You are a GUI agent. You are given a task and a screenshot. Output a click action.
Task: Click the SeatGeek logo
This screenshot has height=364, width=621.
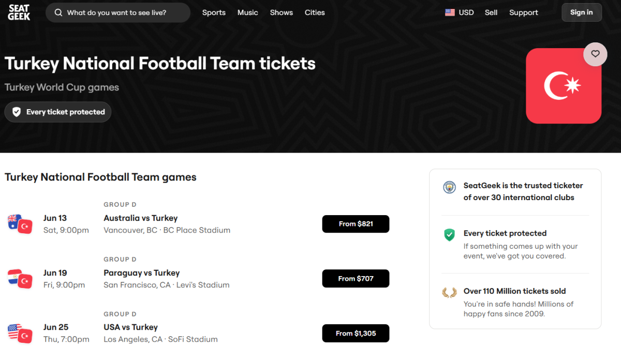coord(19,12)
